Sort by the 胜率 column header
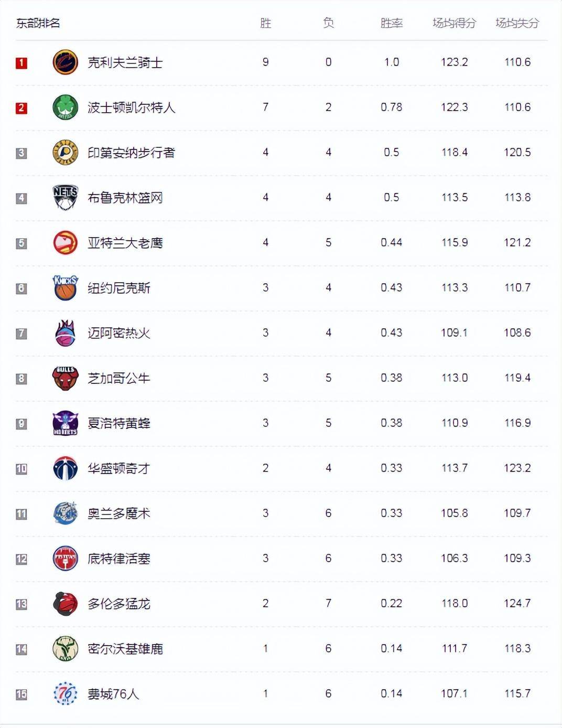562x728 pixels. (x=392, y=23)
